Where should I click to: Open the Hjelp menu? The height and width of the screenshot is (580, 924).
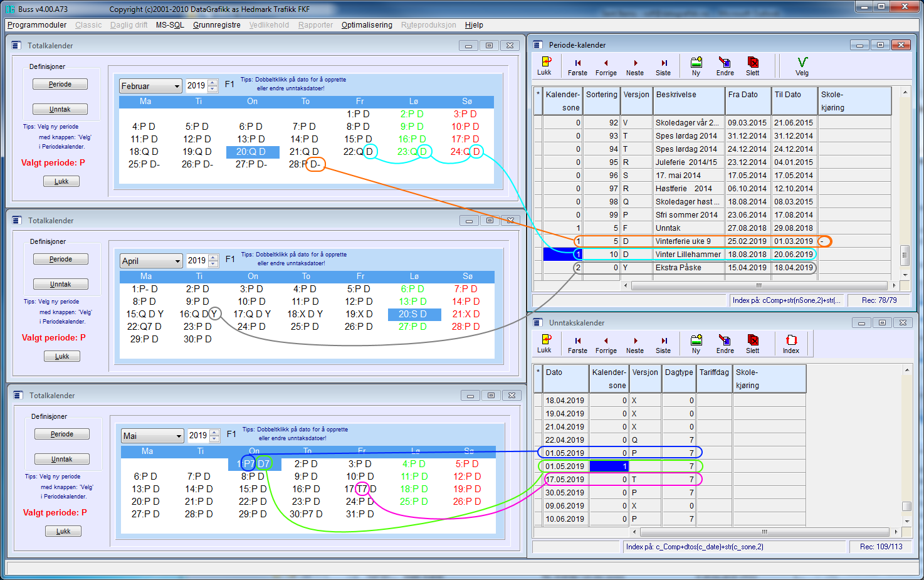click(474, 25)
